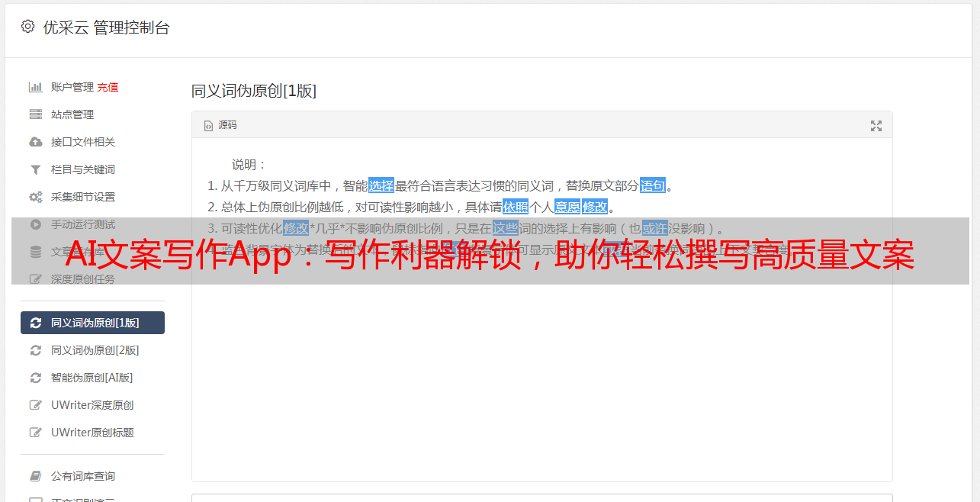Click the cloud upload icon for 接口文件相关
The width and height of the screenshot is (980, 502).
tap(35, 142)
